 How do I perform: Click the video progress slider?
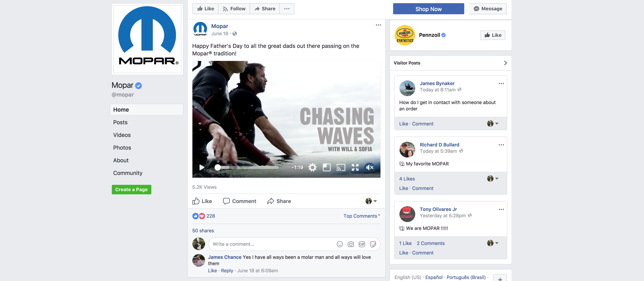click(x=247, y=168)
